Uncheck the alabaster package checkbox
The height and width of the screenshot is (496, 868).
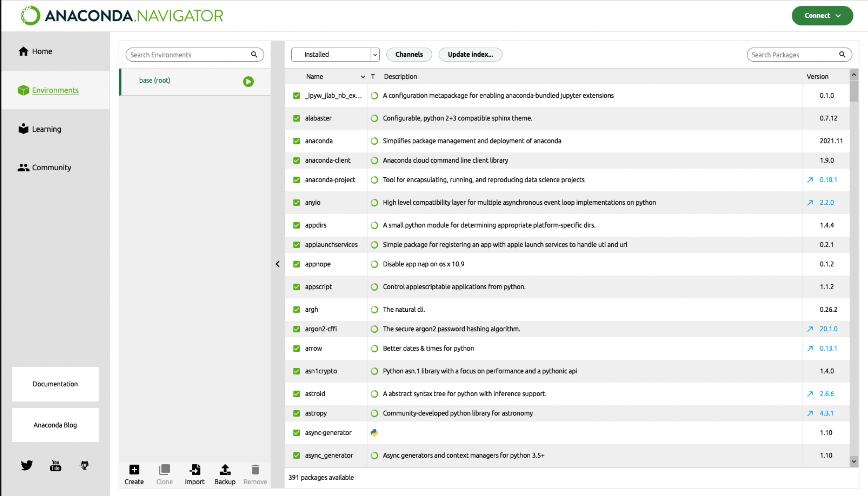pos(297,118)
